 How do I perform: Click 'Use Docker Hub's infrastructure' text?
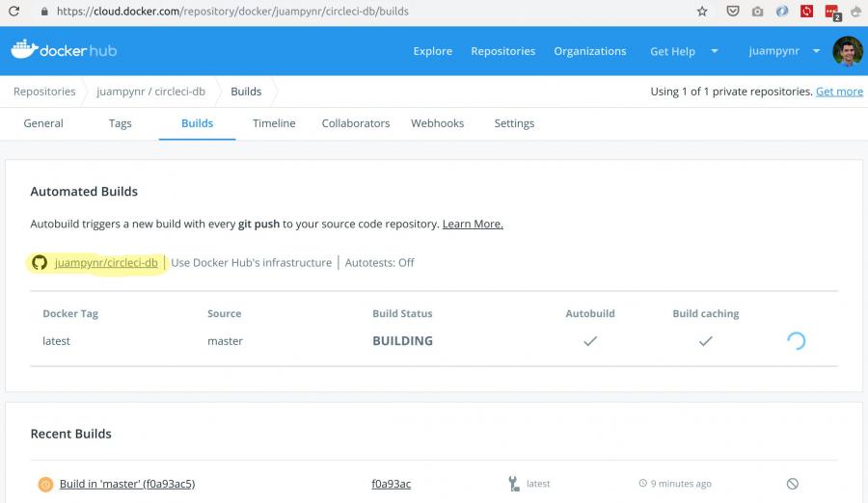tap(252, 262)
